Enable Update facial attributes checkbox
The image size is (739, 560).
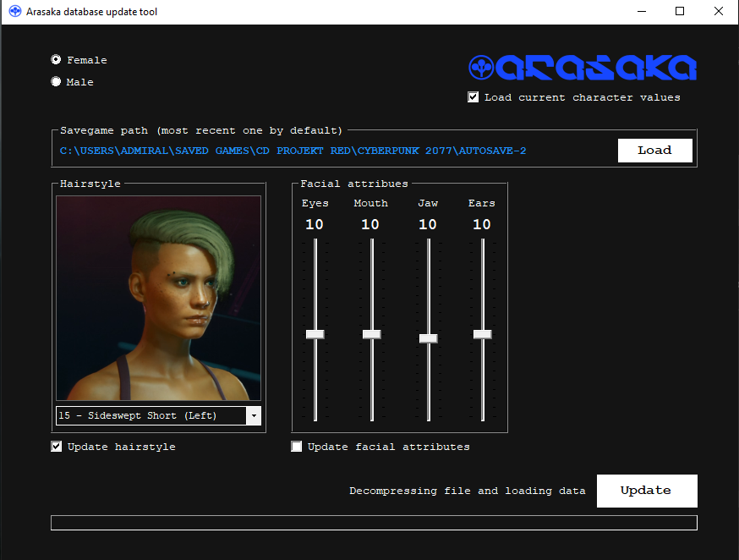pyautogui.click(x=297, y=447)
